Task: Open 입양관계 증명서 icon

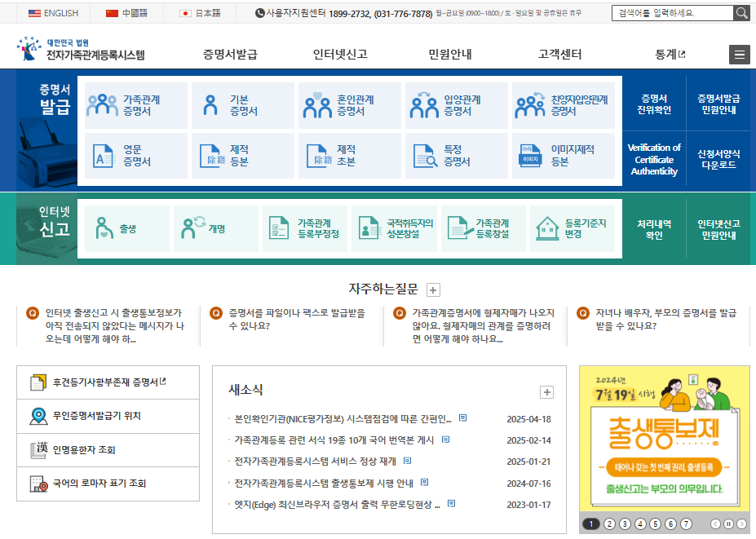Action: 424,105
